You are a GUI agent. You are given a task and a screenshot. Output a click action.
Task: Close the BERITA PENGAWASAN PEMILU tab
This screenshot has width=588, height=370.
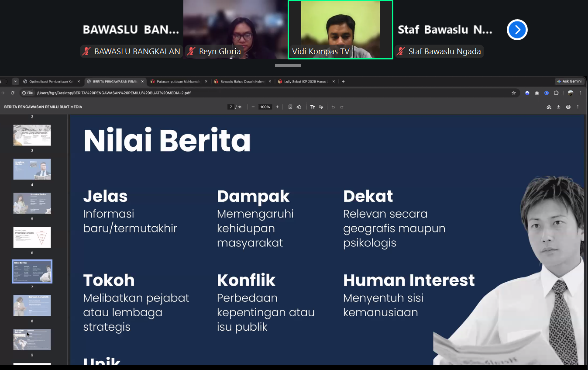tap(142, 81)
